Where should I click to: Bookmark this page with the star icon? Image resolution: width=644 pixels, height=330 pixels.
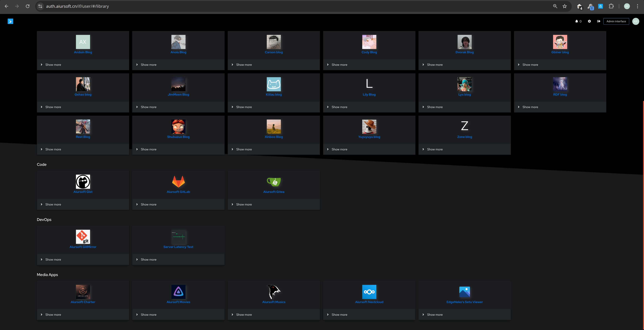point(565,6)
